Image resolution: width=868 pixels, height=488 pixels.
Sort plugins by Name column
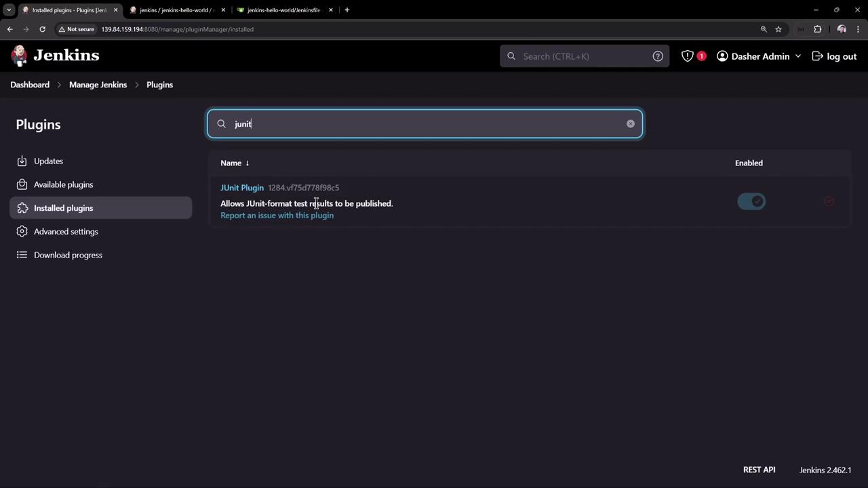pyautogui.click(x=235, y=163)
